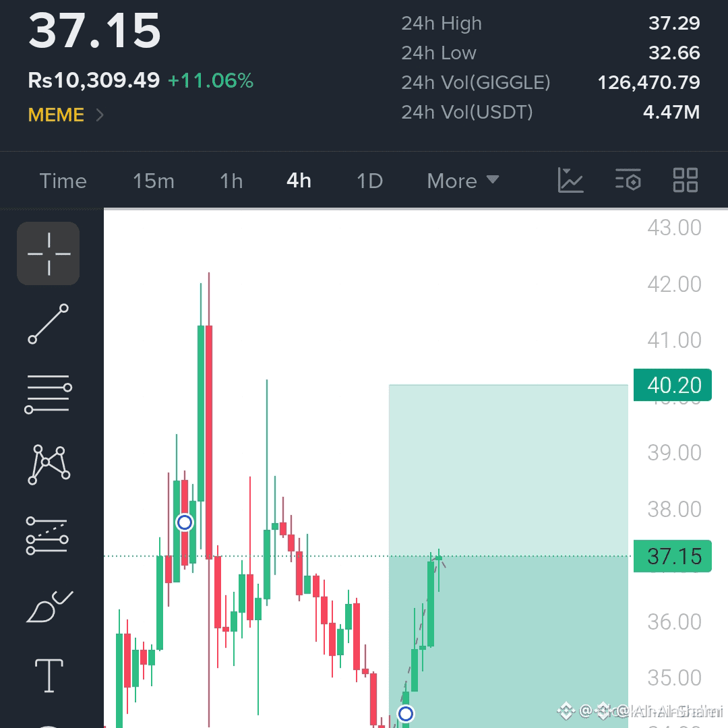Click the 24h Vol(USDT) value 4.47M
The height and width of the screenshot is (728, 728).
coord(671,112)
